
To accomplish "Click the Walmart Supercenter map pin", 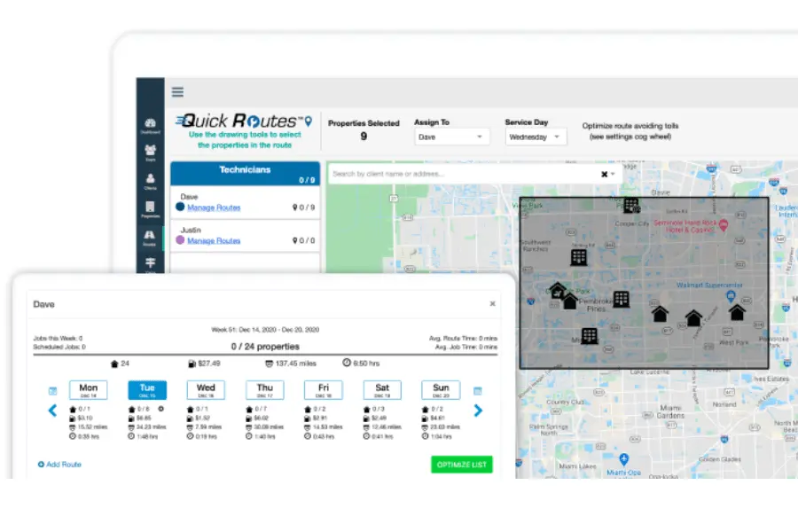I will click(x=731, y=296).
